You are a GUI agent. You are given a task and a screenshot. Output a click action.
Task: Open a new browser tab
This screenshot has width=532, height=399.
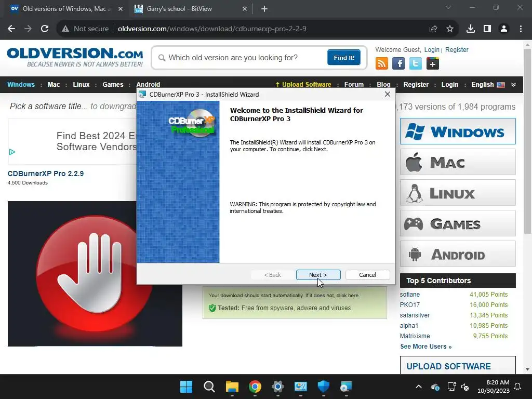click(x=264, y=9)
